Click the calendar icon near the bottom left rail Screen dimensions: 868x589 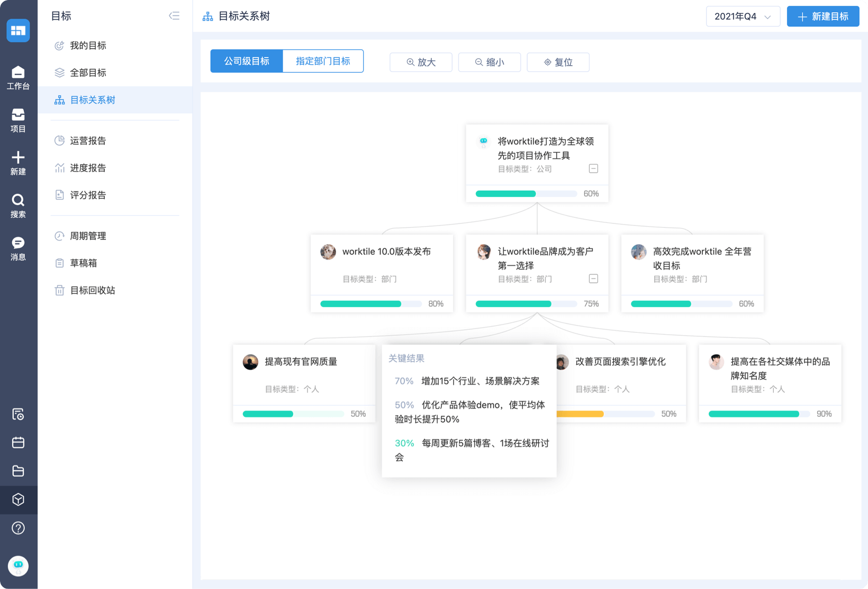coord(18,443)
